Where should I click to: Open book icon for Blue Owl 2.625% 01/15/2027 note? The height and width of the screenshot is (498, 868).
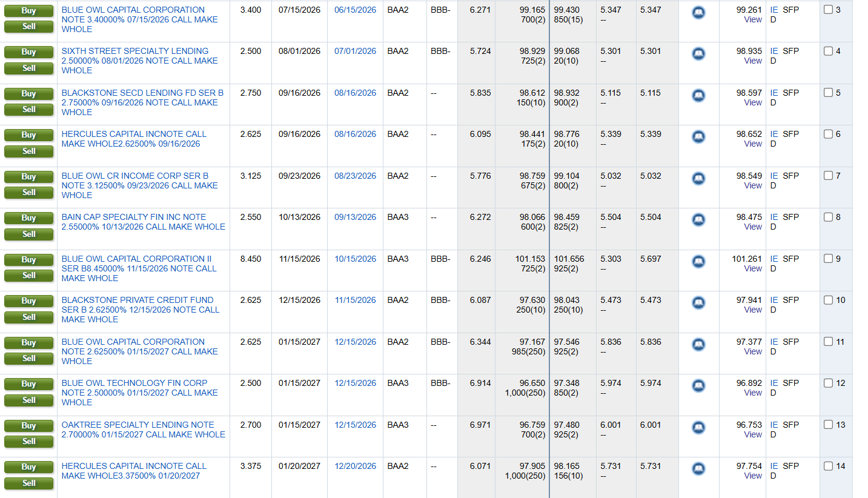click(698, 344)
